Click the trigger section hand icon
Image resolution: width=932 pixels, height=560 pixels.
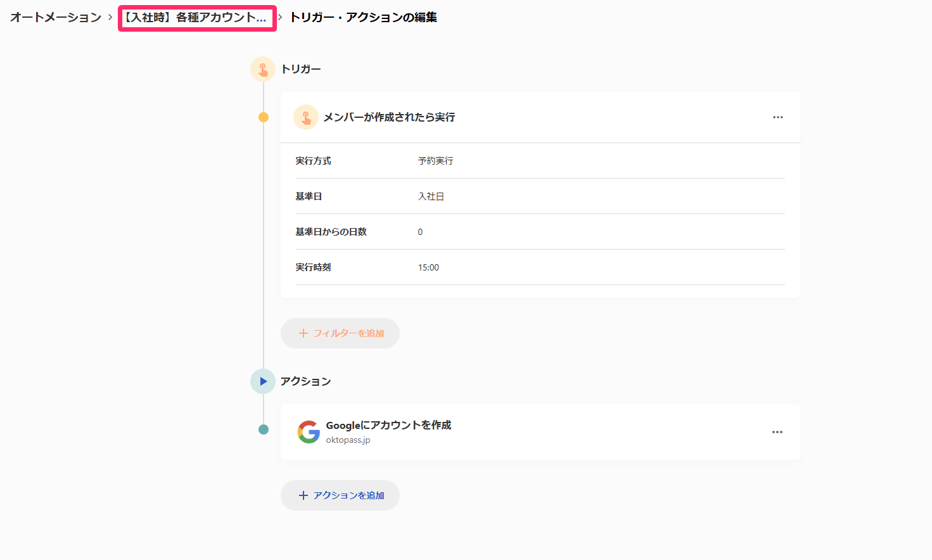point(263,69)
